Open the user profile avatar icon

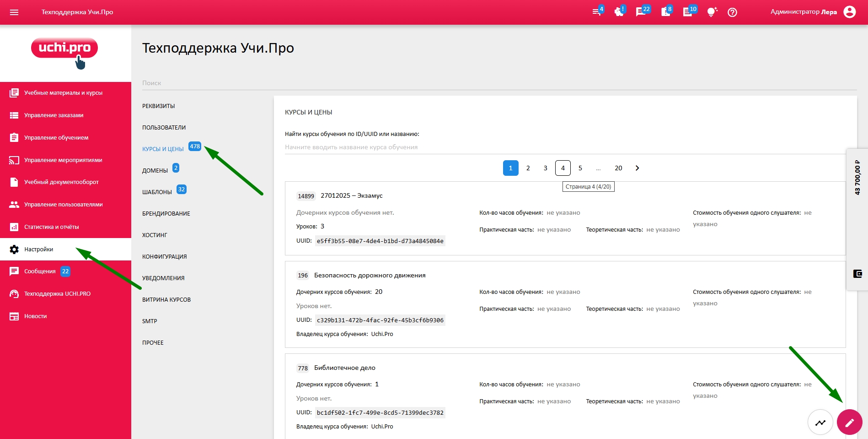(850, 12)
